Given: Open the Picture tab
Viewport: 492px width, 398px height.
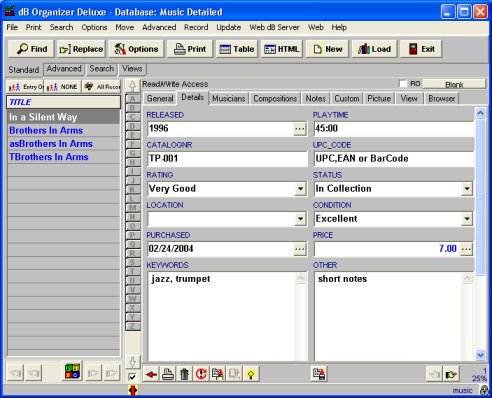Looking at the screenshot, I should tap(379, 99).
